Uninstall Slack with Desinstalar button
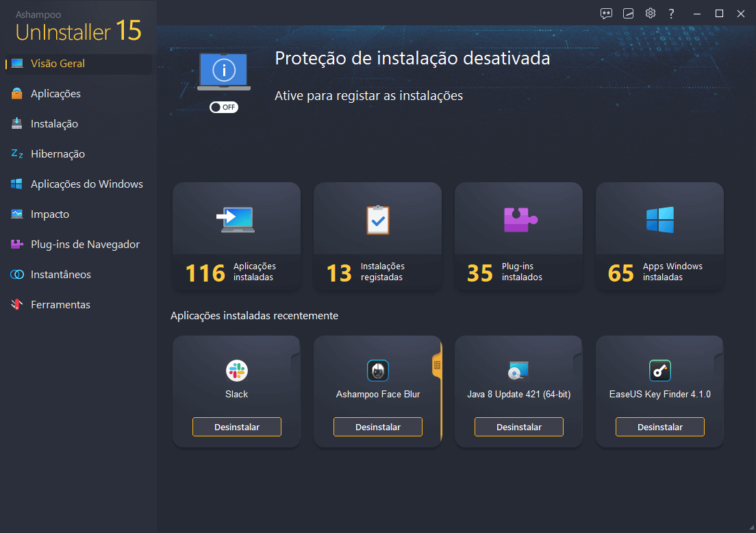Screen dimensions: 756x533 pos(237,427)
